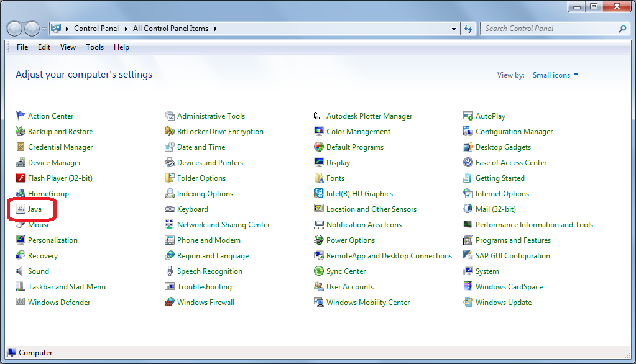This screenshot has width=636, height=364.
Task: Open the Color Management icon
Action: [319, 131]
